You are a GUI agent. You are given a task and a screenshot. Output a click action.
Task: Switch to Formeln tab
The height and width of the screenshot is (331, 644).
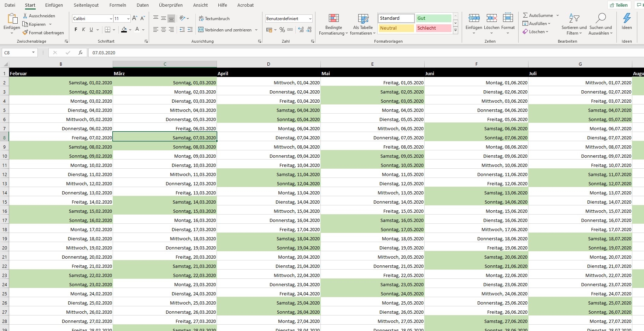(x=118, y=5)
